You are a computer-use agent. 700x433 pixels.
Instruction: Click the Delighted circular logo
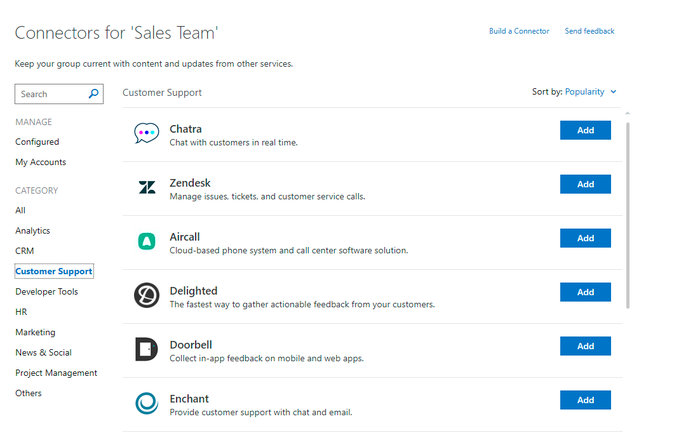[x=146, y=295]
